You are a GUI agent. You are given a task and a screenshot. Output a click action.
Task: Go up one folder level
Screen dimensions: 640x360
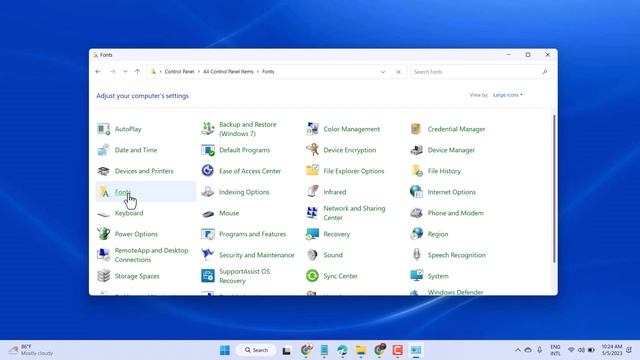point(138,72)
